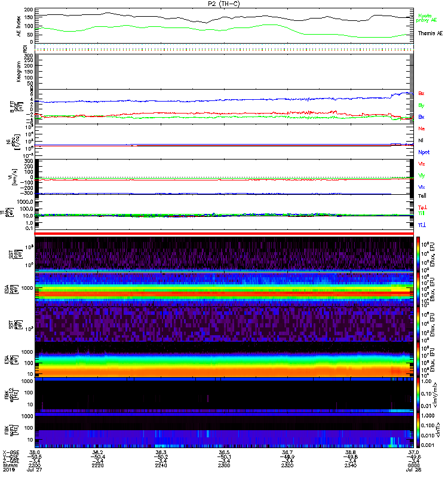448x478 pixels.
Task: Select the Themis AE legend label
Action: click(x=430, y=33)
